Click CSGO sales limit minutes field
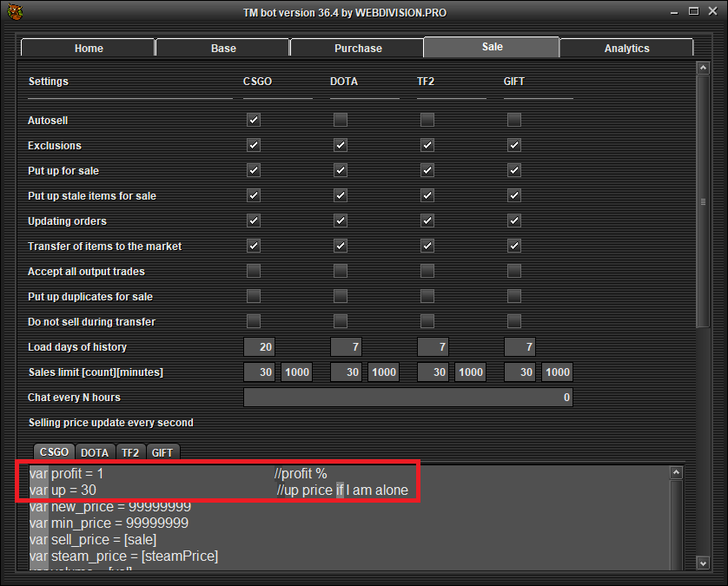The width and height of the screenshot is (728, 586). pos(296,372)
